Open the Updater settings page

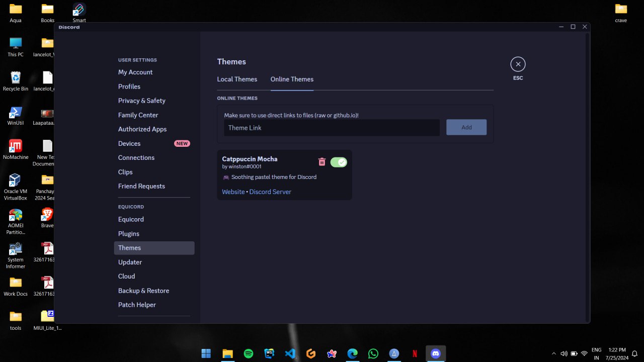click(x=154, y=262)
